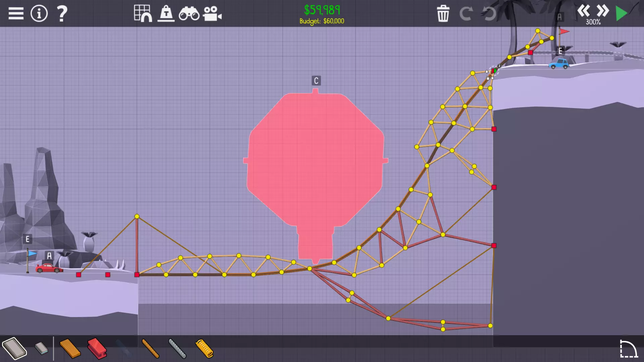
Task: Click the video camera icon
Action: click(212, 14)
